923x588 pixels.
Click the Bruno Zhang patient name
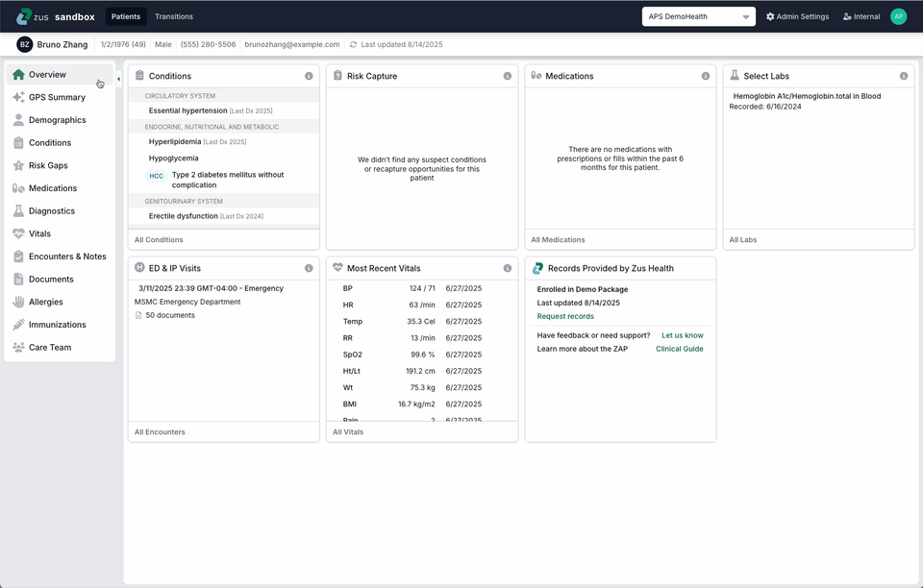click(62, 45)
